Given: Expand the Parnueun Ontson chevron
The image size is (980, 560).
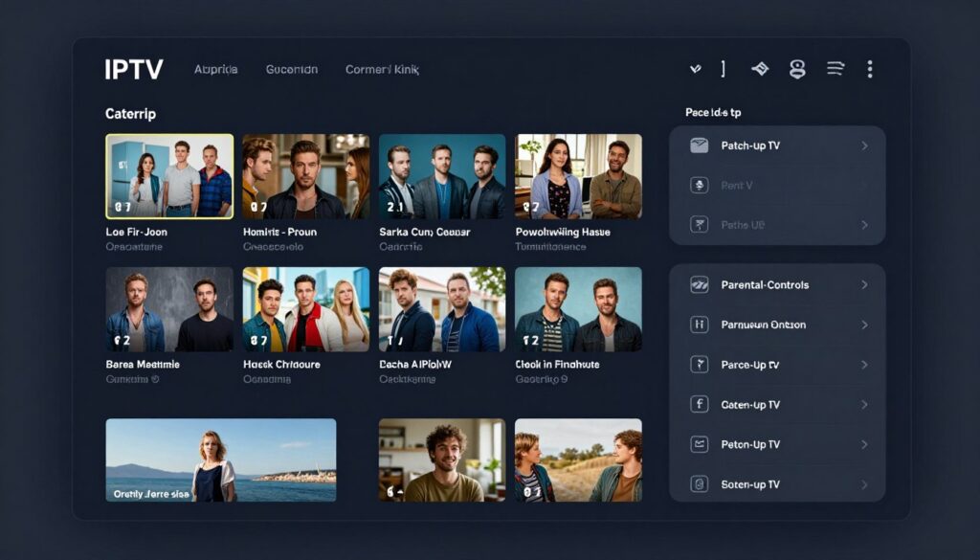Looking at the screenshot, I should pos(865,325).
